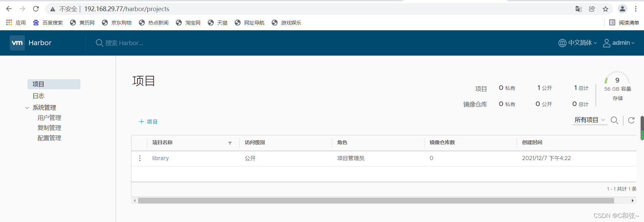Click the project name filter icon
This screenshot has width=644, height=222.
pos(230,143)
